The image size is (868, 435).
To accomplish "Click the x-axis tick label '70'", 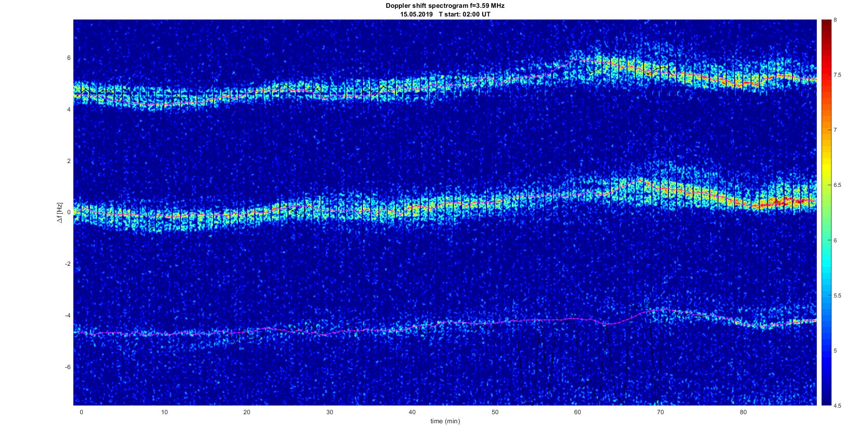I will point(661,412).
